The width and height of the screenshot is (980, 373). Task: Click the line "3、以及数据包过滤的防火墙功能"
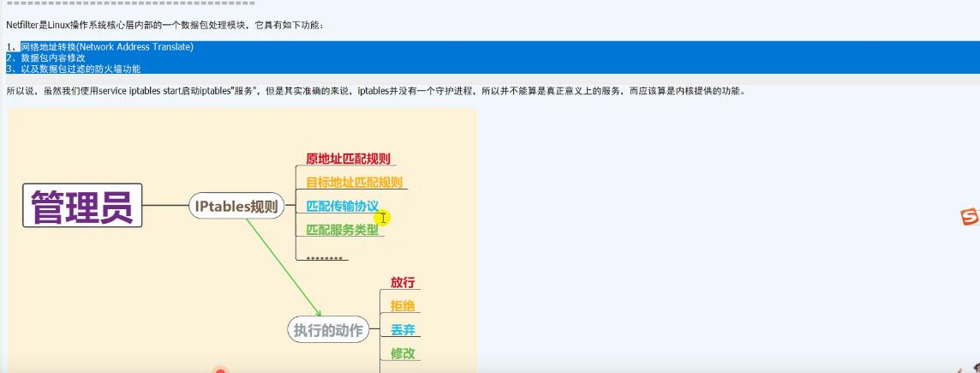point(74,69)
